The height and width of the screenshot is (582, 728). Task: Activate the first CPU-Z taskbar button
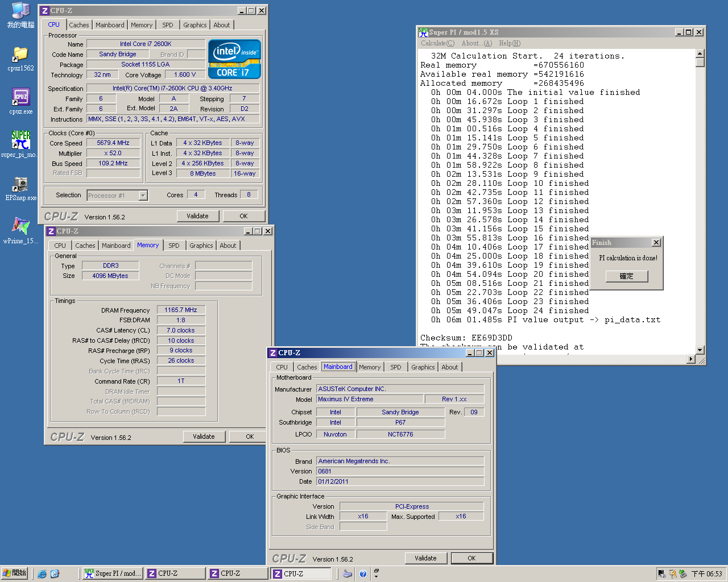click(175, 573)
